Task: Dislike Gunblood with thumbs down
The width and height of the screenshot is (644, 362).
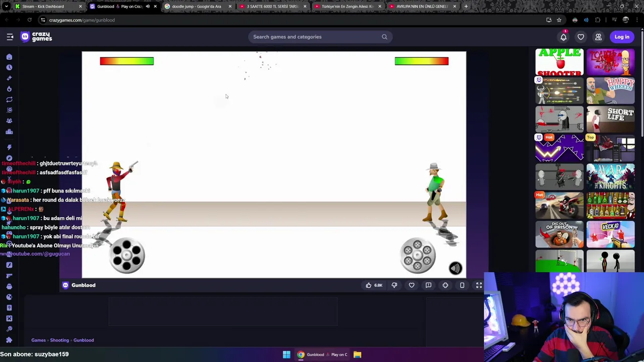Action: [394, 285]
